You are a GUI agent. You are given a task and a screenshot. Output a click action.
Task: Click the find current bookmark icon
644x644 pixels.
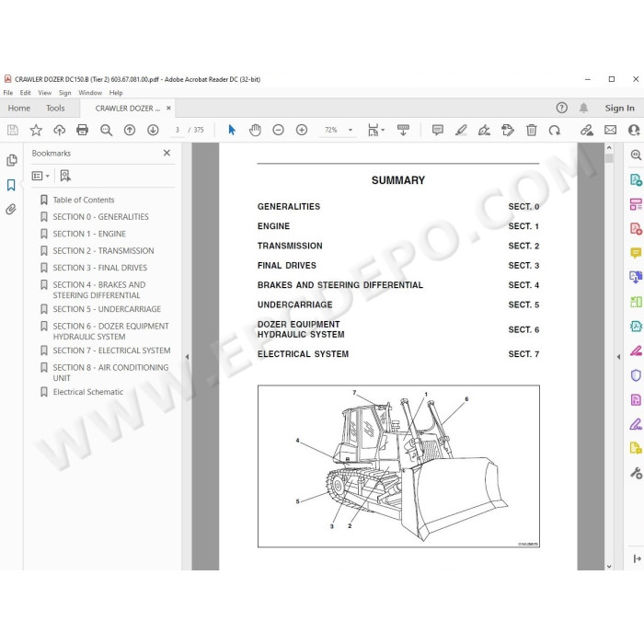pos(65,176)
